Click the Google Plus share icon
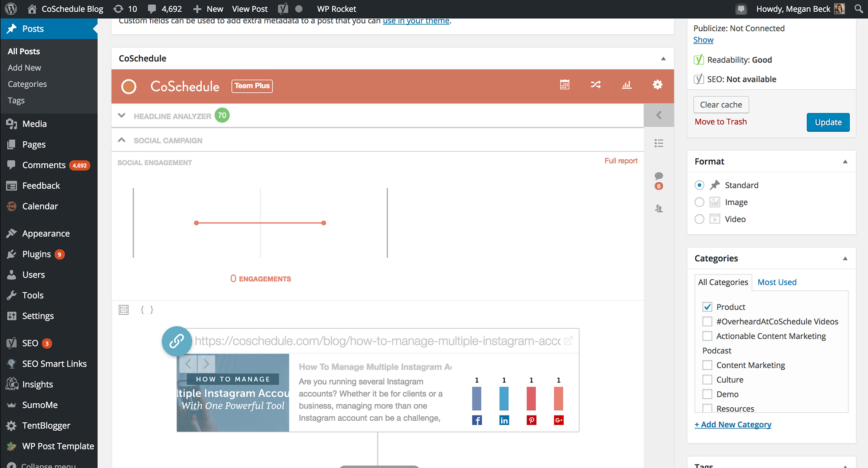 tap(559, 420)
